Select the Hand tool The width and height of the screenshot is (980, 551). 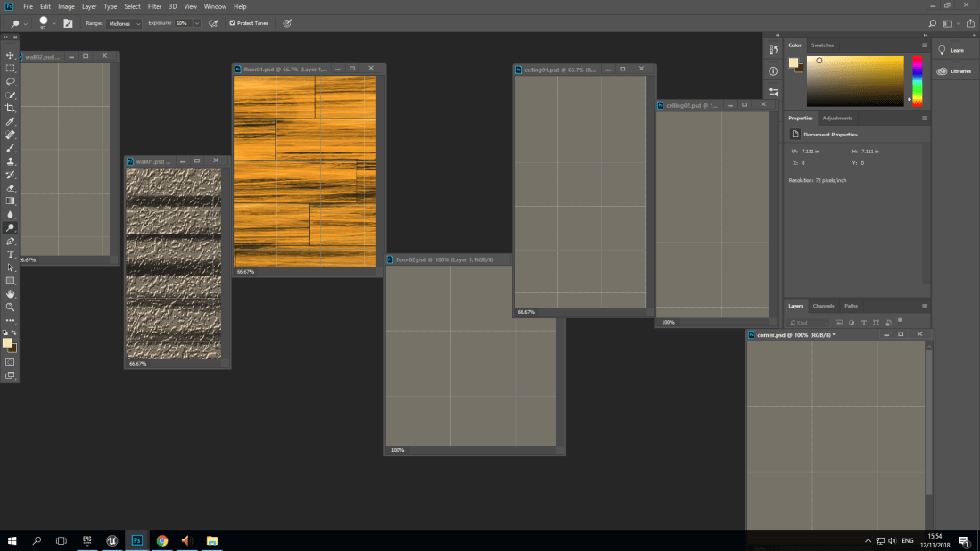10,293
